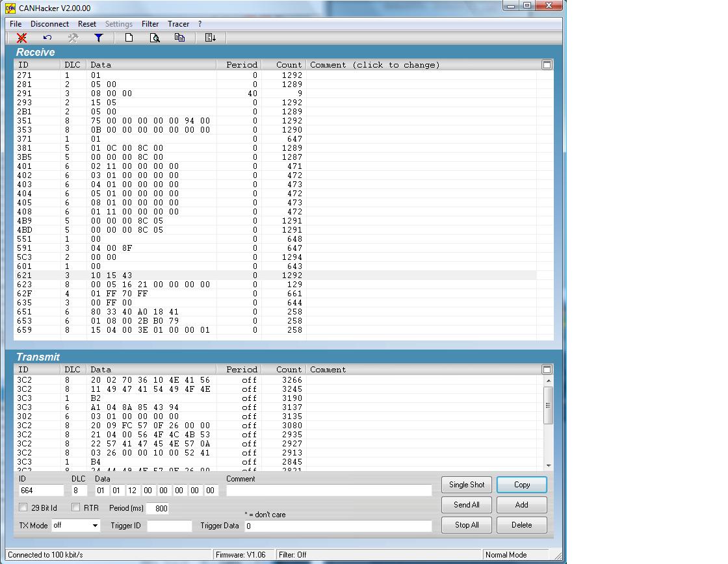Open the Disconnect menu item
Image resolution: width=728 pixels, height=564 pixels.
(x=49, y=24)
